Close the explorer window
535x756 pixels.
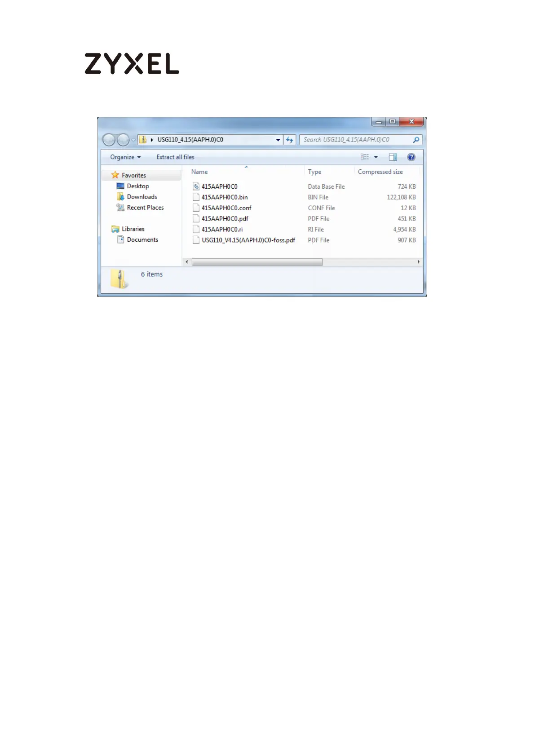click(x=411, y=122)
